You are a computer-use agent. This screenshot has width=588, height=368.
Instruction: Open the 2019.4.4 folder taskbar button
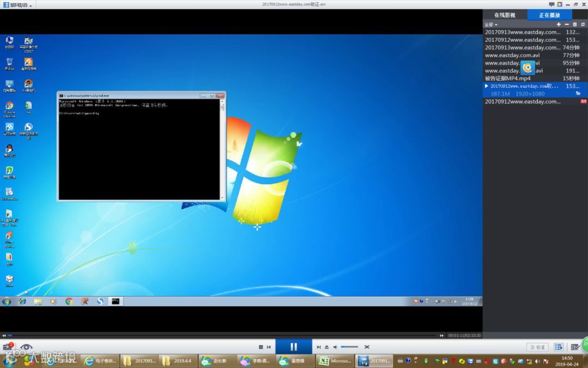click(x=178, y=361)
